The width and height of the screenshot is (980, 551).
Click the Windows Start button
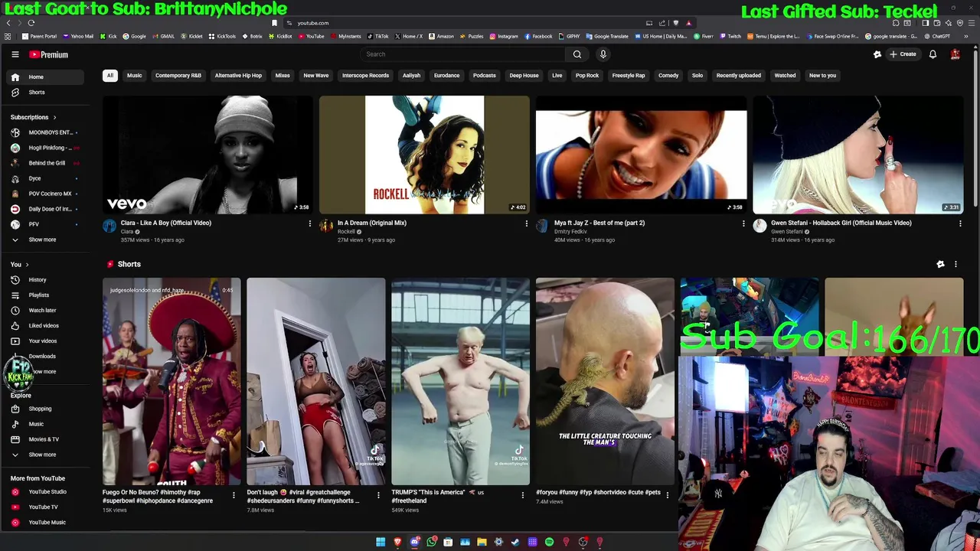click(x=381, y=542)
